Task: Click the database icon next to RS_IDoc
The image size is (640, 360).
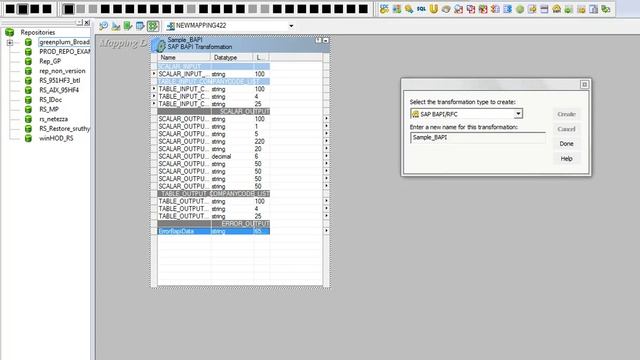Action: 28,100
